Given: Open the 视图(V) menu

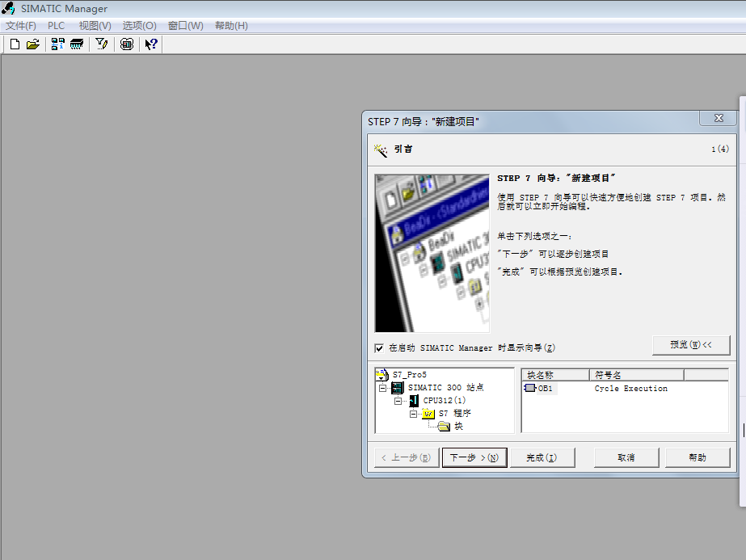Looking at the screenshot, I should click(x=95, y=26).
